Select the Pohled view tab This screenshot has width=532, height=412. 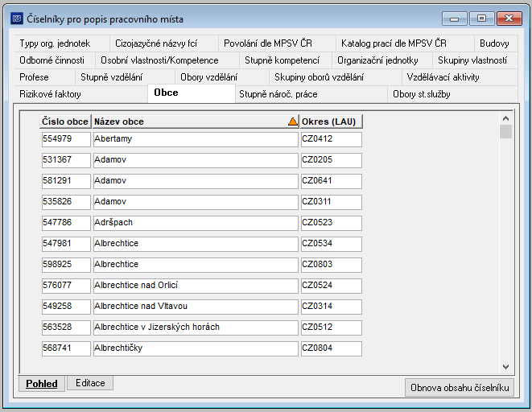(x=42, y=384)
